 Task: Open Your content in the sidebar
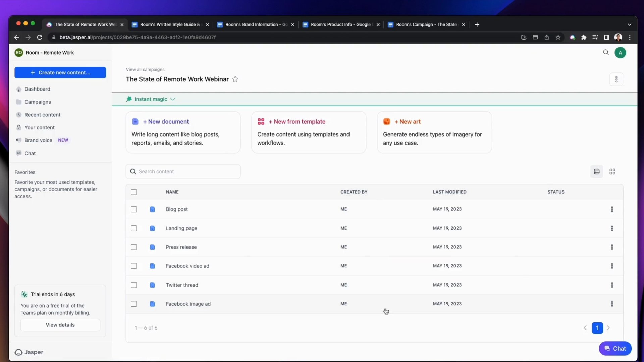(x=40, y=127)
